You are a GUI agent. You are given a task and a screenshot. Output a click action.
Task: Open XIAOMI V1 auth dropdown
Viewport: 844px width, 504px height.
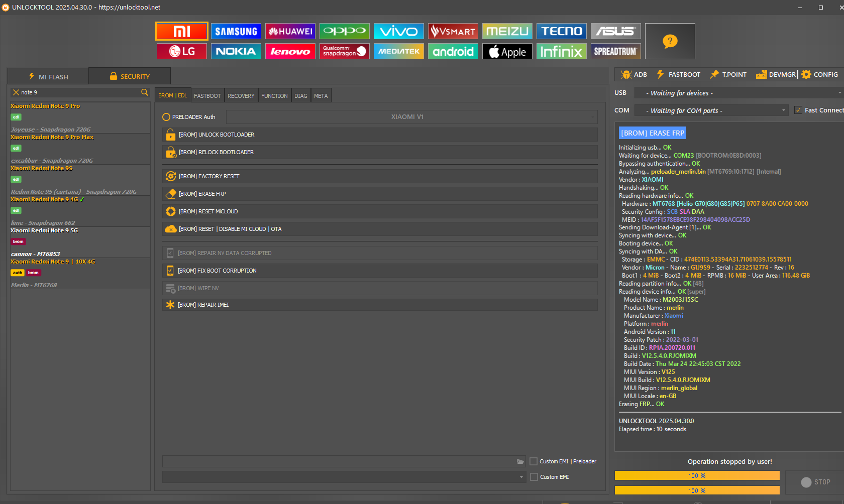tap(412, 117)
